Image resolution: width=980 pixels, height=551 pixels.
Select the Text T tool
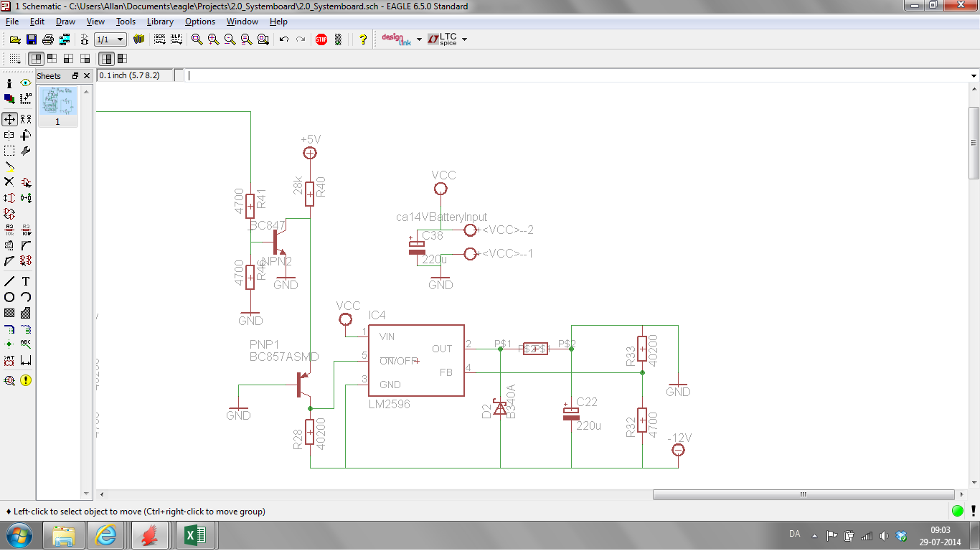(26, 281)
